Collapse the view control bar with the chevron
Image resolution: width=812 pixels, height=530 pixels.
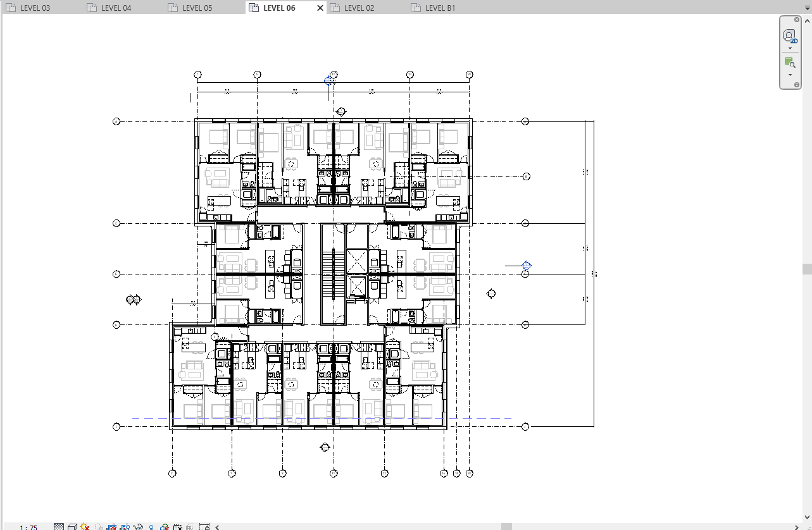pyautogui.click(x=216, y=526)
